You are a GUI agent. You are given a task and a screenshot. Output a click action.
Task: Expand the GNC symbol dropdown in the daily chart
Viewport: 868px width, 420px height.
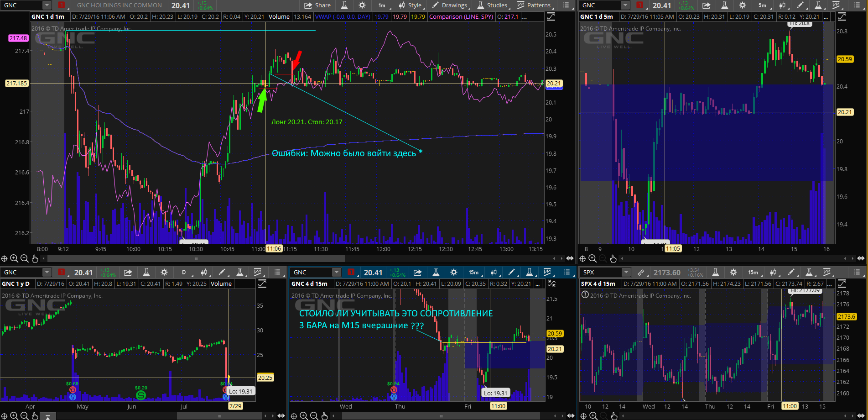(x=47, y=272)
